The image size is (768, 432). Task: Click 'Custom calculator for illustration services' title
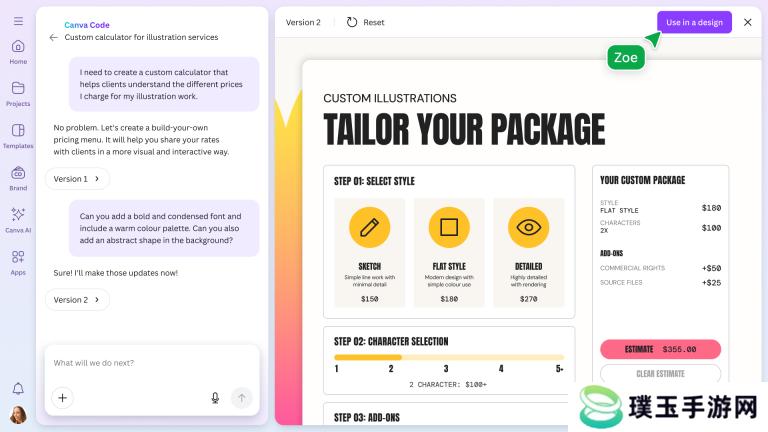click(x=141, y=37)
